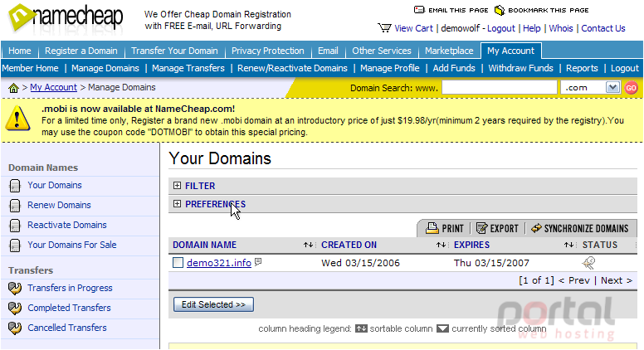Open the Email tab
Image resolution: width=644 pixels, height=350 pixels.
tap(328, 51)
